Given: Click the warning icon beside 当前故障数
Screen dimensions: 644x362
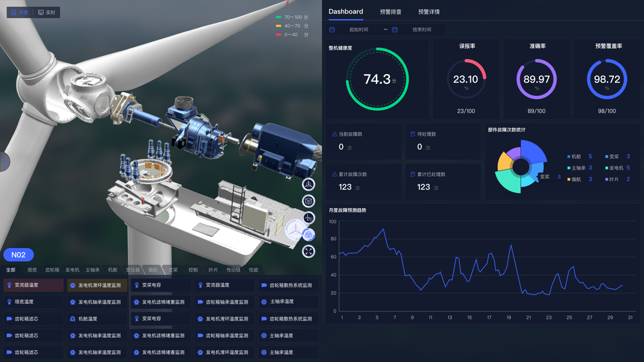Looking at the screenshot, I should tap(334, 134).
